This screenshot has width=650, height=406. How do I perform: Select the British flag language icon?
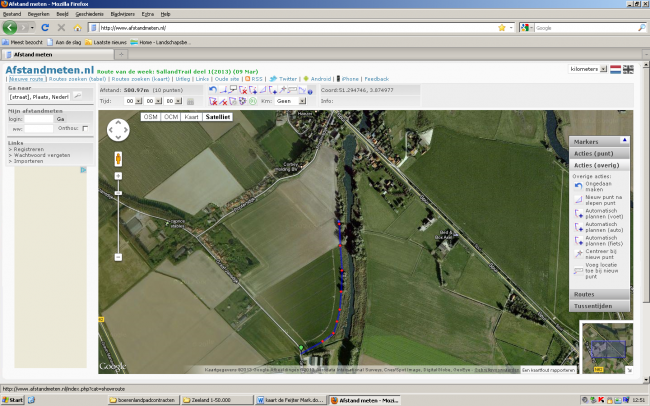628,69
